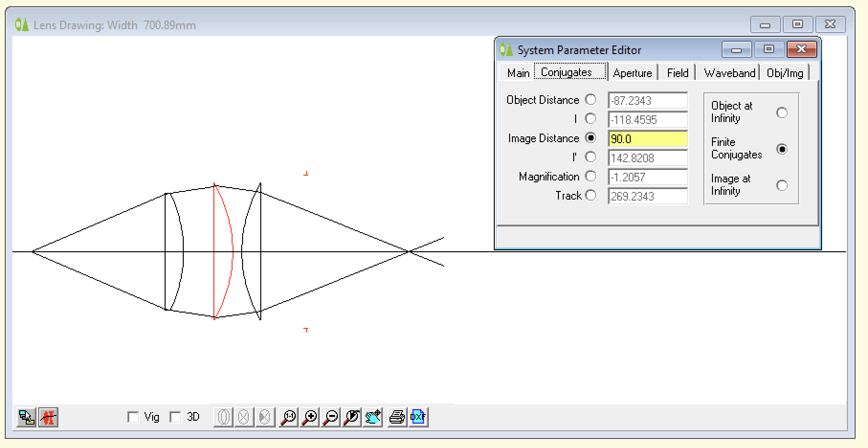Enable the Vig checkbox
Image resolution: width=868 pixels, height=448 pixels.
coord(134,417)
